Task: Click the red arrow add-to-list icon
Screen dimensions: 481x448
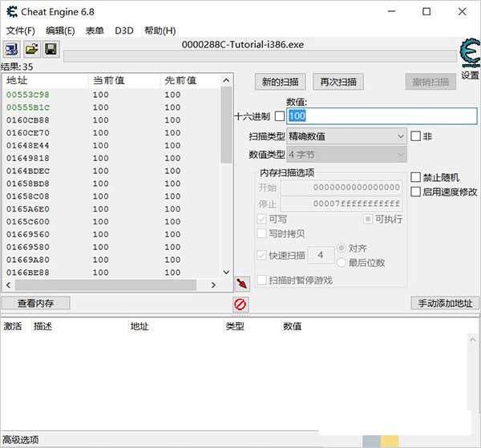Action: coord(242,284)
